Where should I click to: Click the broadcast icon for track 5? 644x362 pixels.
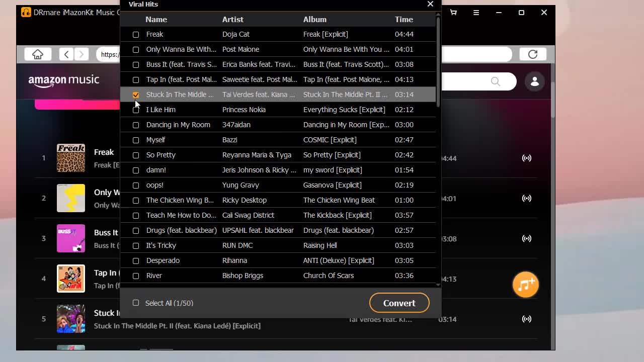pos(527,319)
